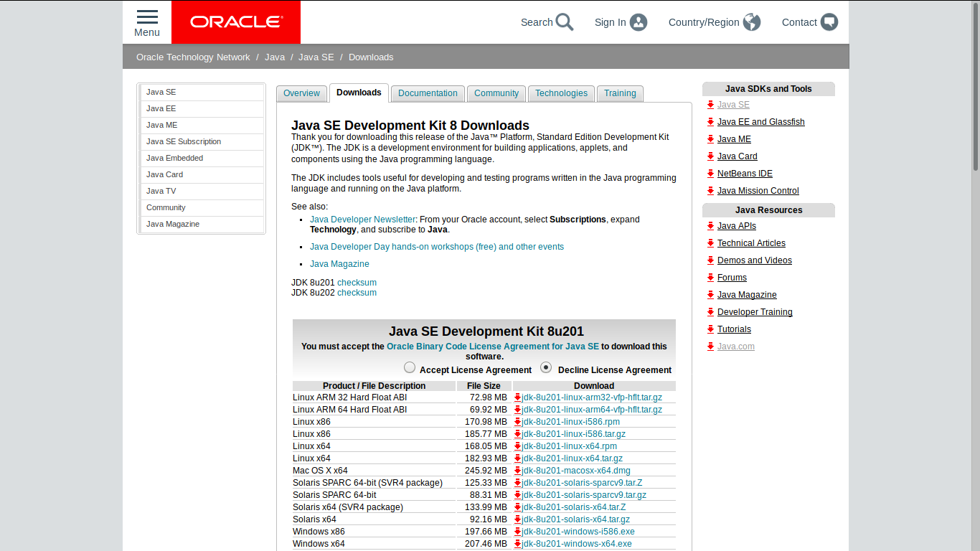
Task: Open Java SE Subscription in left navigation
Action: pyautogui.click(x=202, y=141)
